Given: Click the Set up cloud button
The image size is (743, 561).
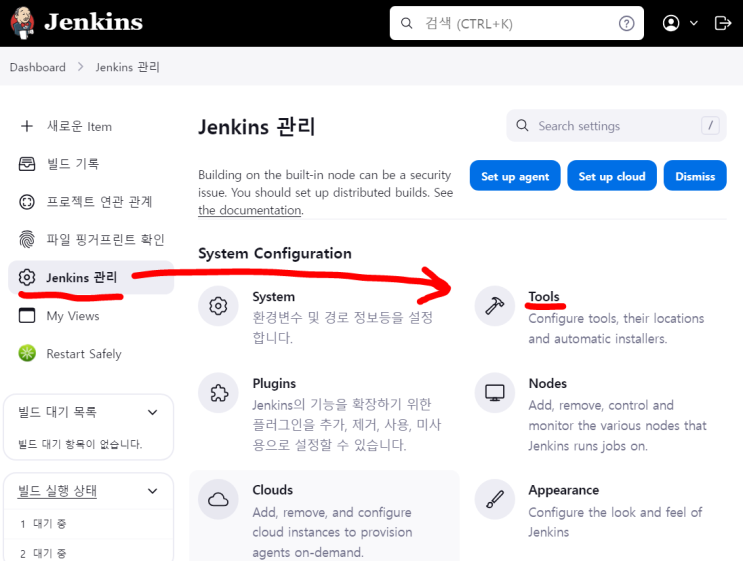Looking at the screenshot, I should click(x=612, y=176).
